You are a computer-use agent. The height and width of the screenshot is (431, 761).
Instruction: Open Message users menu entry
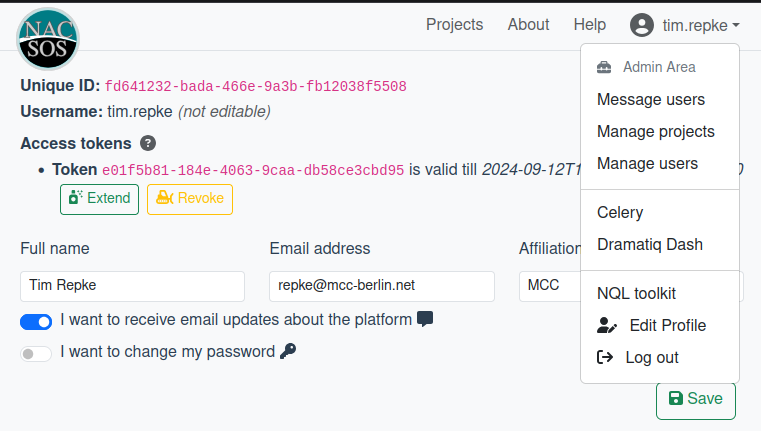tap(650, 99)
